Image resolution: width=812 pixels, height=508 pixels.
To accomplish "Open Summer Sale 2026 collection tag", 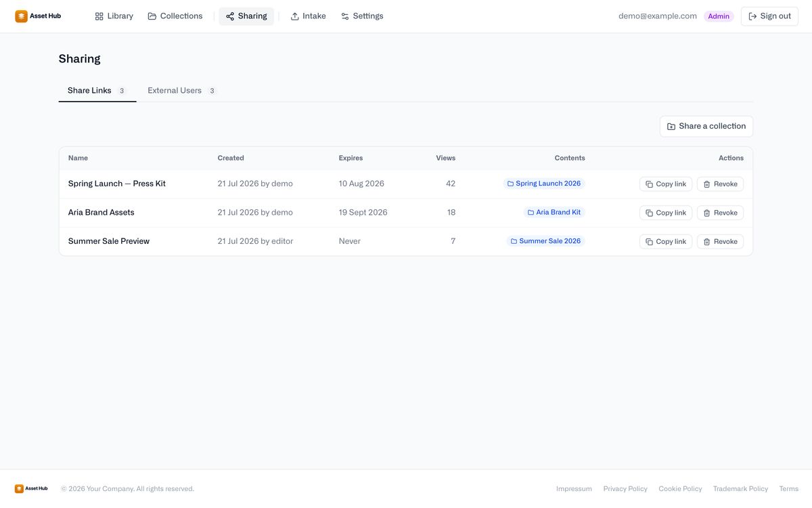I will (x=545, y=241).
